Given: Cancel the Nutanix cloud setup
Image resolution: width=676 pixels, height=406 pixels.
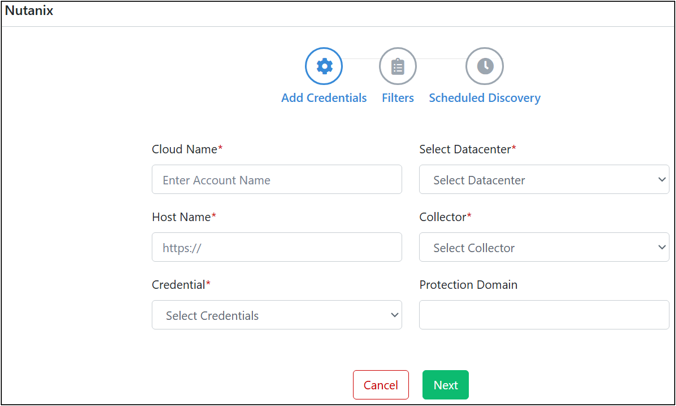Looking at the screenshot, I should click(381, 384).
